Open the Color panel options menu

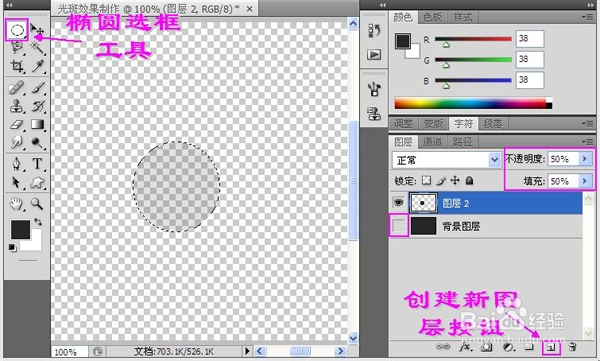587,17
